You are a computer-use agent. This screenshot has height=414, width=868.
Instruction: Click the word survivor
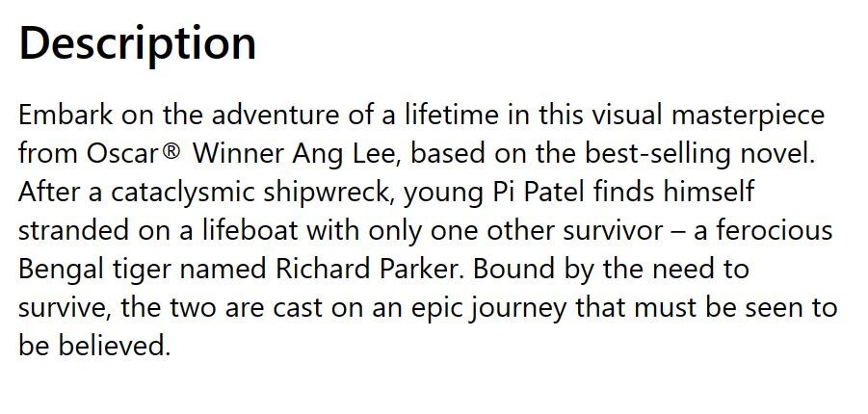[613, 231]
